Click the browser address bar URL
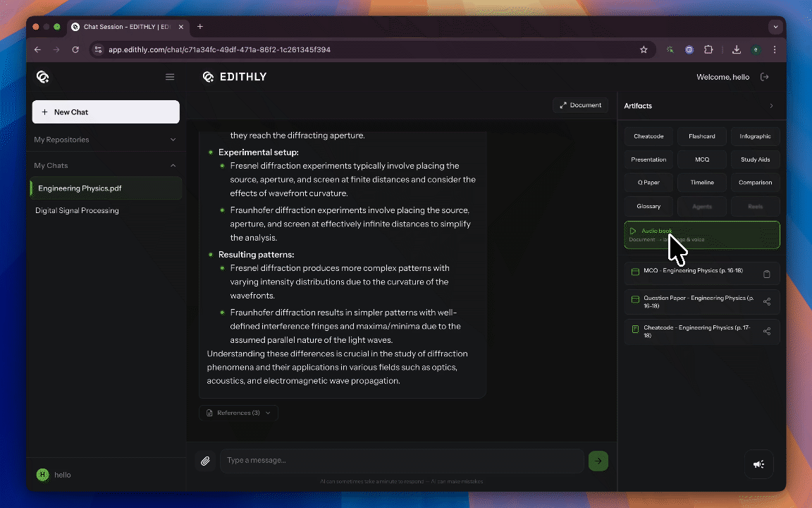The width and height of the screenshot is (812, 508). [220, 50]
